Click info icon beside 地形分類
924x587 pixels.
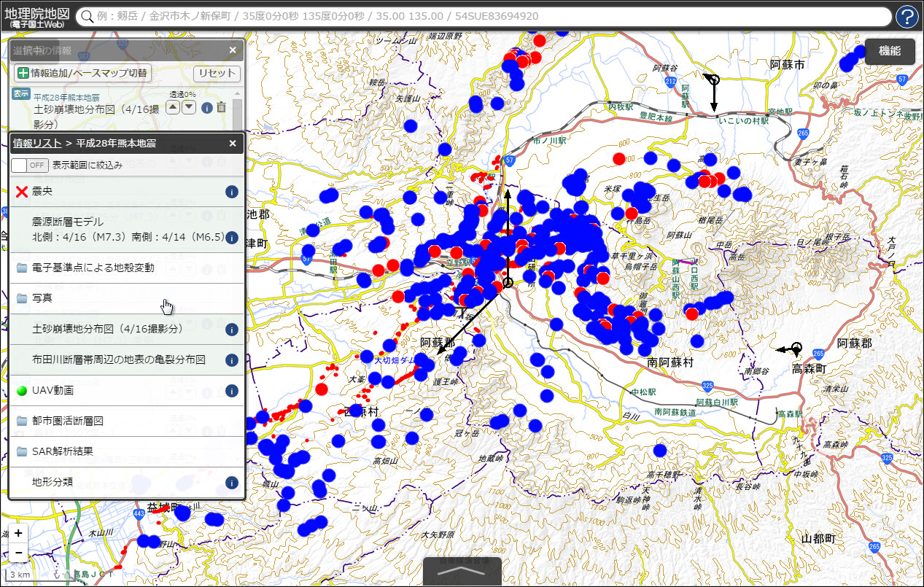[232, 483]
